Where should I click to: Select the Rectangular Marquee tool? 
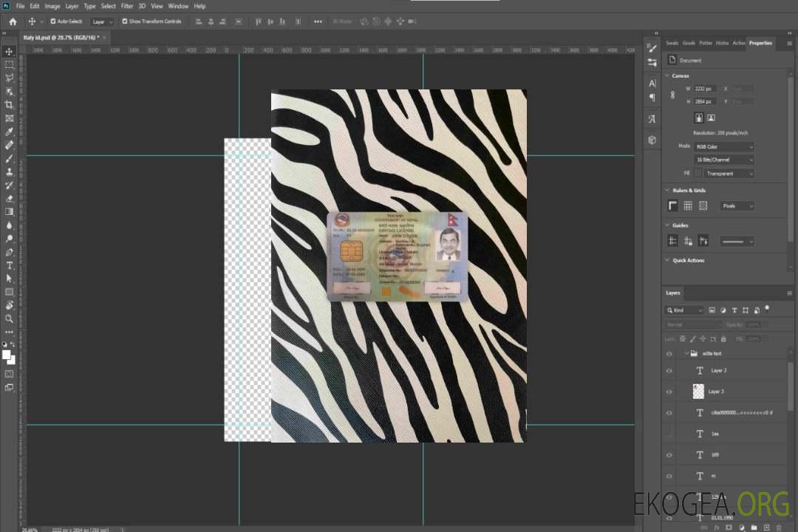click(x=10, y=65)
